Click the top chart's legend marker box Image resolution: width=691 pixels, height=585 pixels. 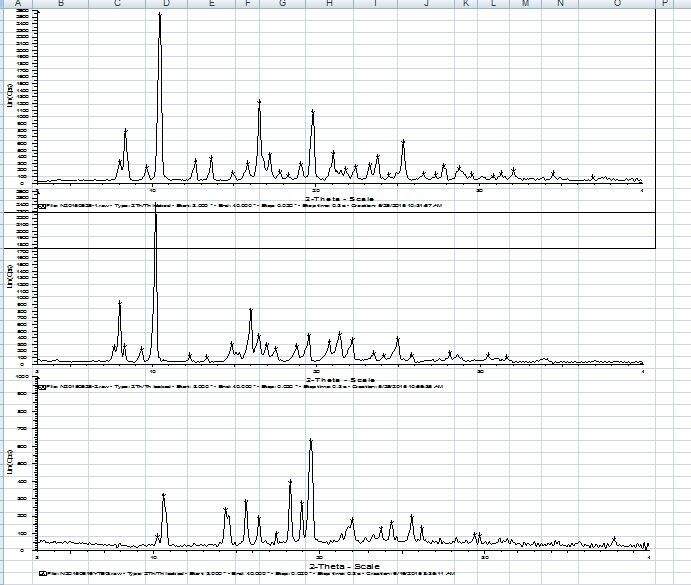click(x=42, y=205)
